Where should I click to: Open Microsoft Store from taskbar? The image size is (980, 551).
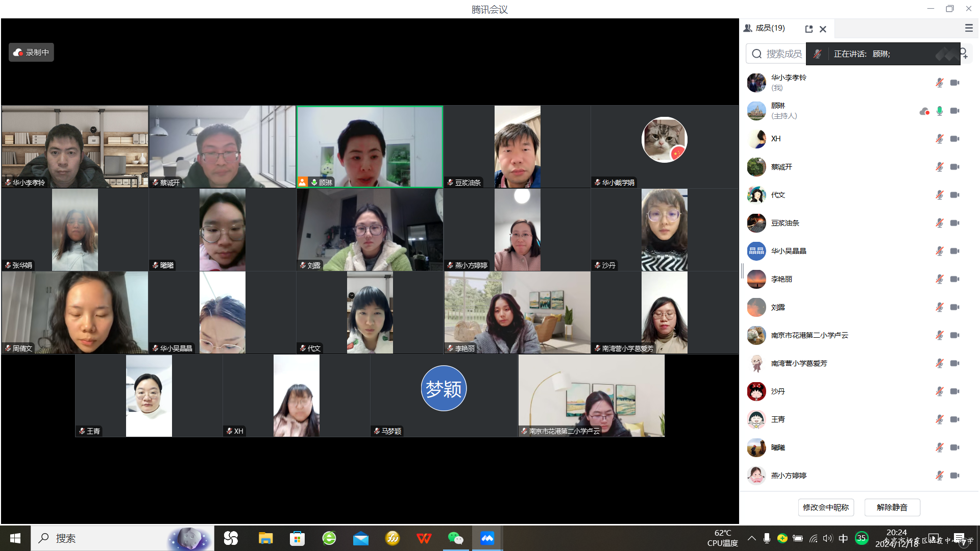297,538
